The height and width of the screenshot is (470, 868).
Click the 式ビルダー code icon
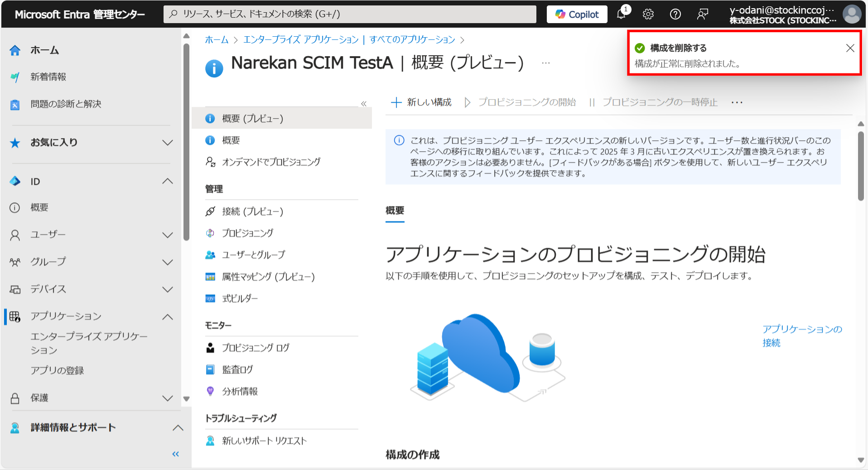(210, 298)
